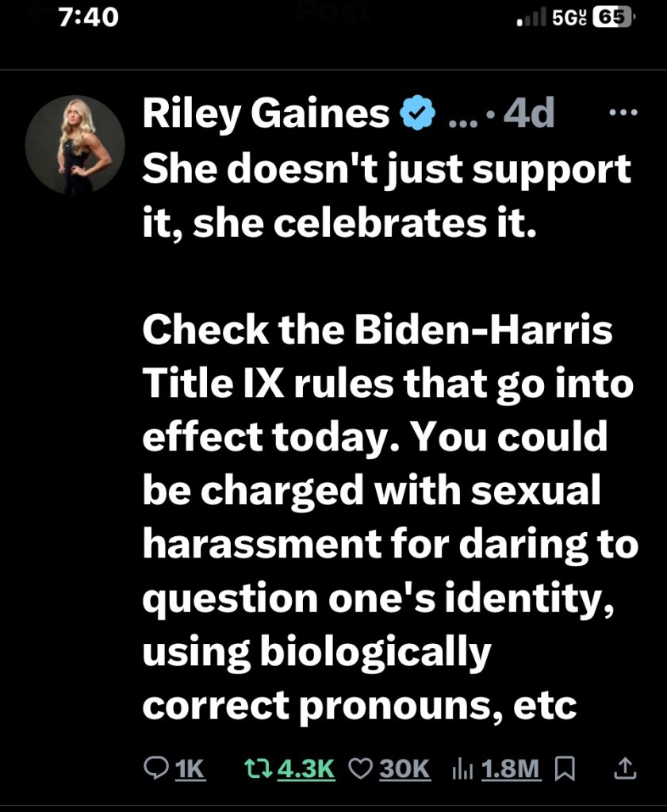Like the post with the heart icon

click(x=361, y=768)
